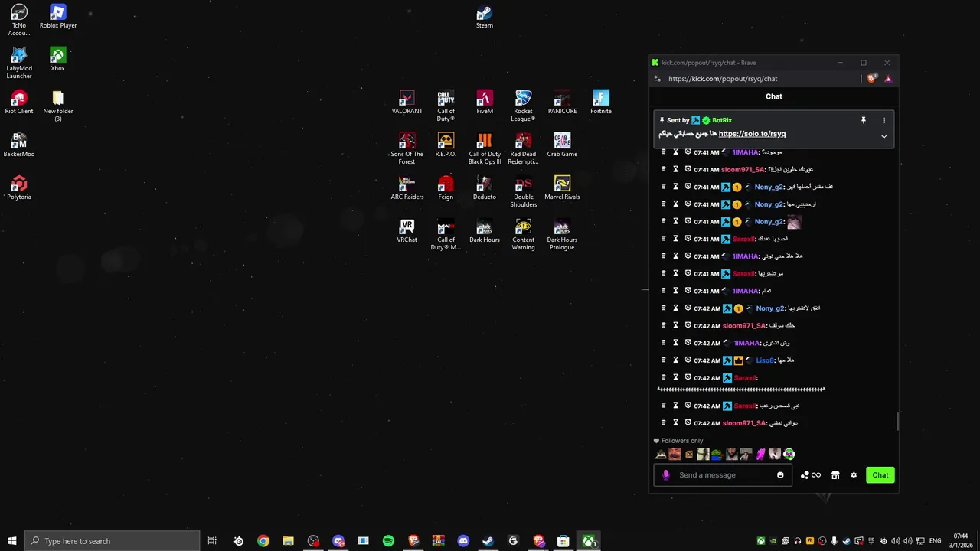Click the green Chat send button
Screen dimensions: 980x551
pyautogui.click(x=880, y=475)
